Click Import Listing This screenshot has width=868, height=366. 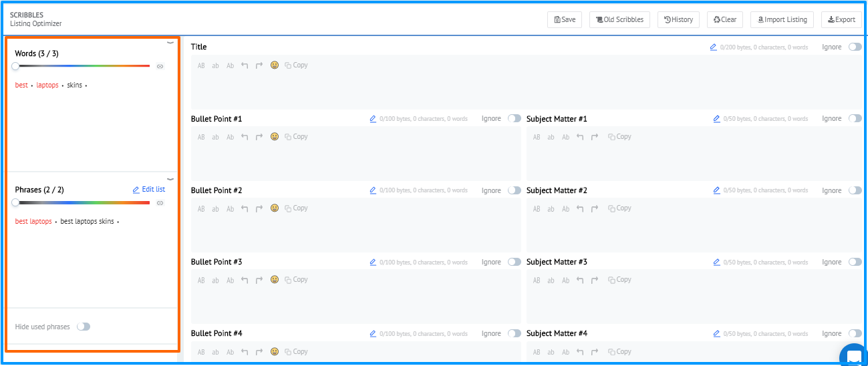[782, 19]
